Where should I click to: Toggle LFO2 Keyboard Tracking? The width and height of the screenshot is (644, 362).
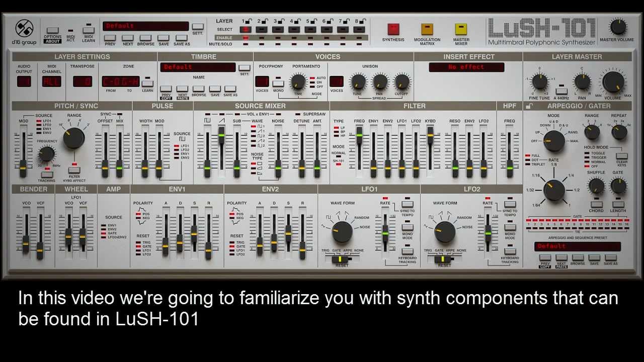pos(510,251)
